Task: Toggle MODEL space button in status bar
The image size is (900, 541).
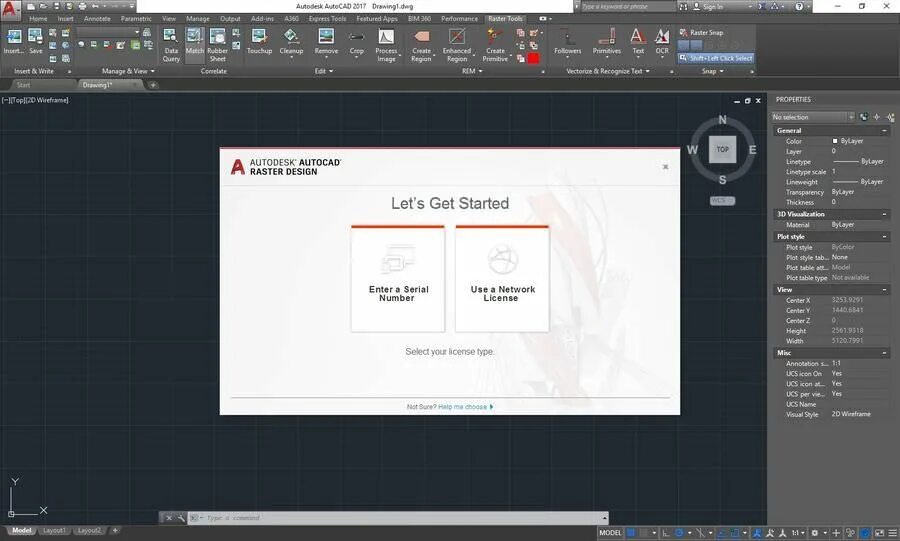Action: click(610, 533)
